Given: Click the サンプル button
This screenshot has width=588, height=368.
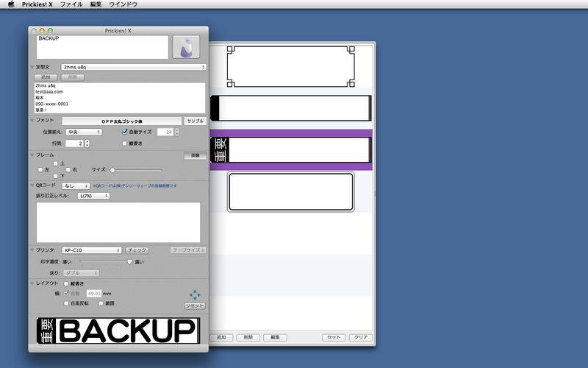Looking at the screenshot, I should coord(195,121).
